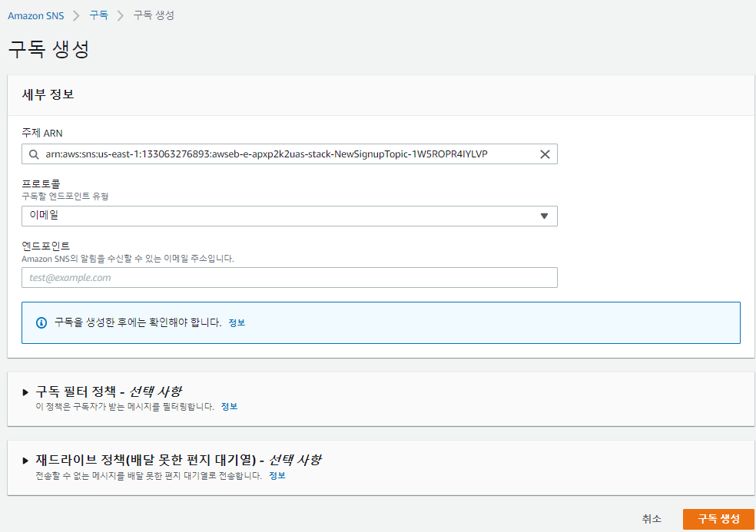The width and height of the screenshot is (756, 532).
Task: Click the 주제 ARN field label
Action: tap(42, 133)
